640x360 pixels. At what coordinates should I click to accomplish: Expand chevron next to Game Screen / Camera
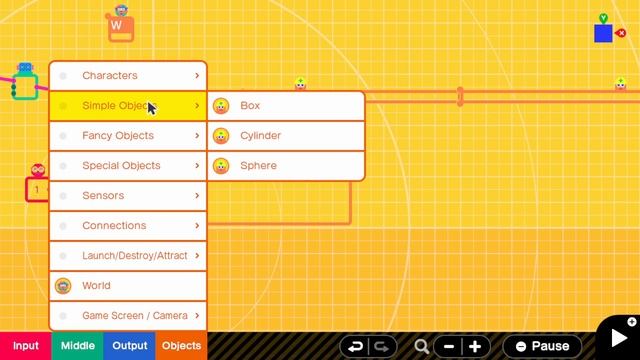point(197,316)
